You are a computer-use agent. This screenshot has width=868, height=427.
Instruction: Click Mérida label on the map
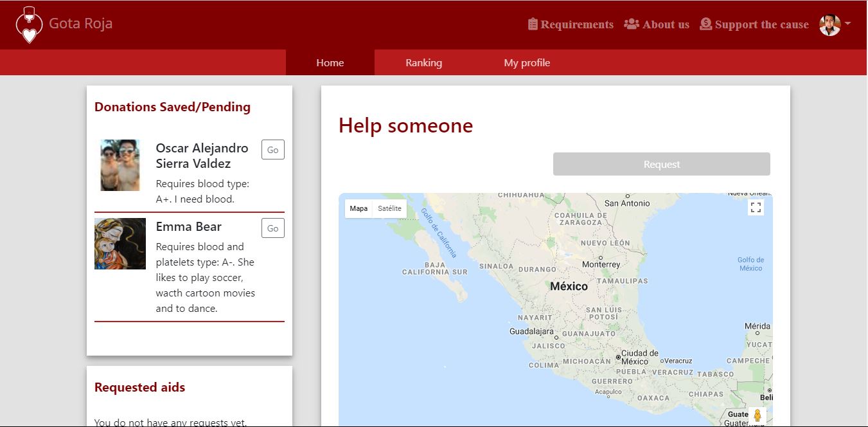click(x=757, y=326)
